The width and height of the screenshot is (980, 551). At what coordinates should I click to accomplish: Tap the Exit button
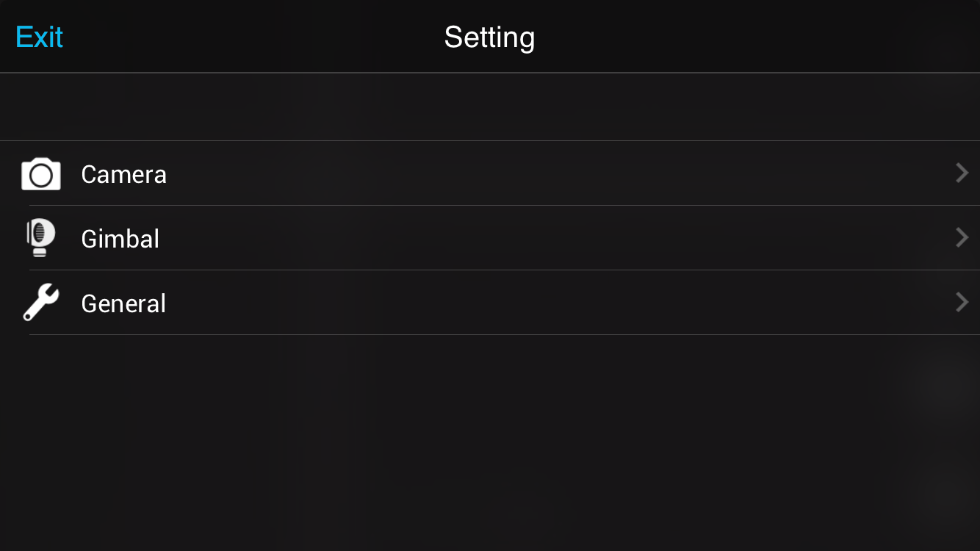click(40, 37)
